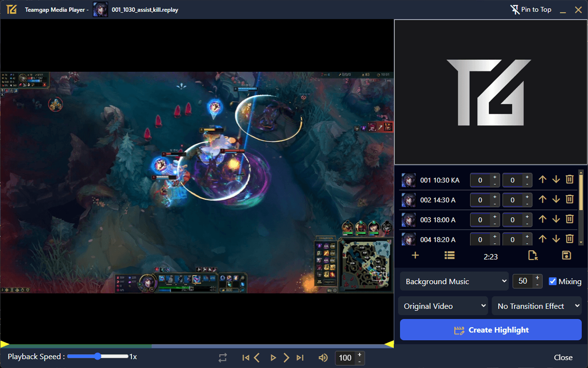The image size is (588, 368).
Task: Delete clip 001 10:30 KA
Action: click(570, 179)
